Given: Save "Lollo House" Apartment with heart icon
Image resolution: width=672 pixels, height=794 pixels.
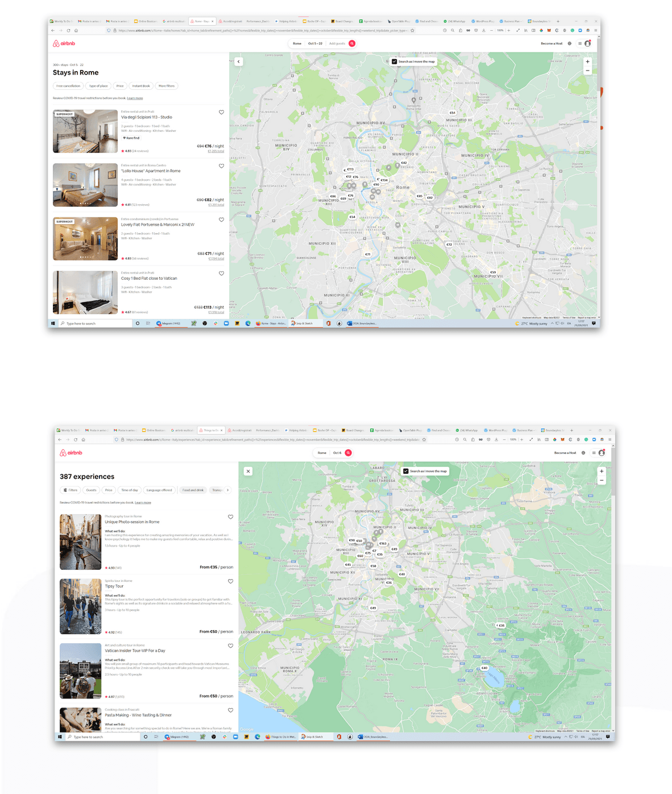Looking at the screenshot, I should click(221, 166).
